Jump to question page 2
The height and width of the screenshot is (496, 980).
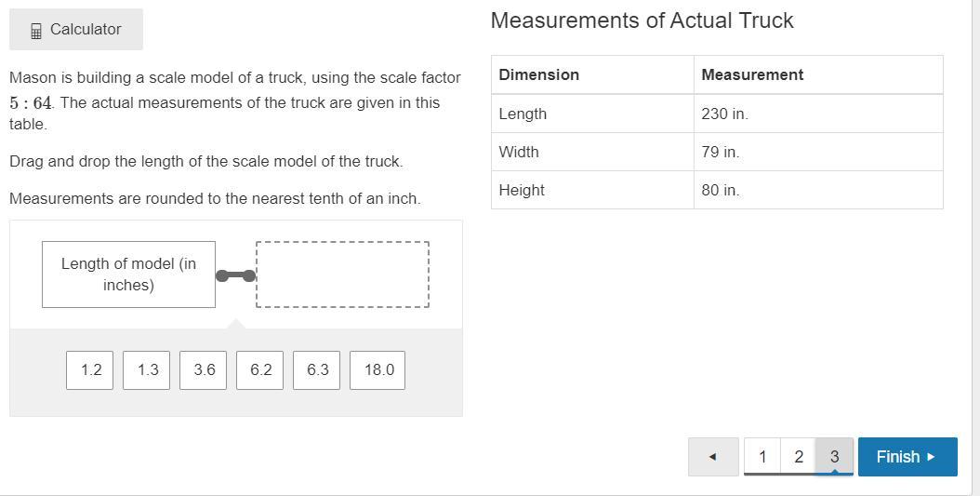(798, 457)
